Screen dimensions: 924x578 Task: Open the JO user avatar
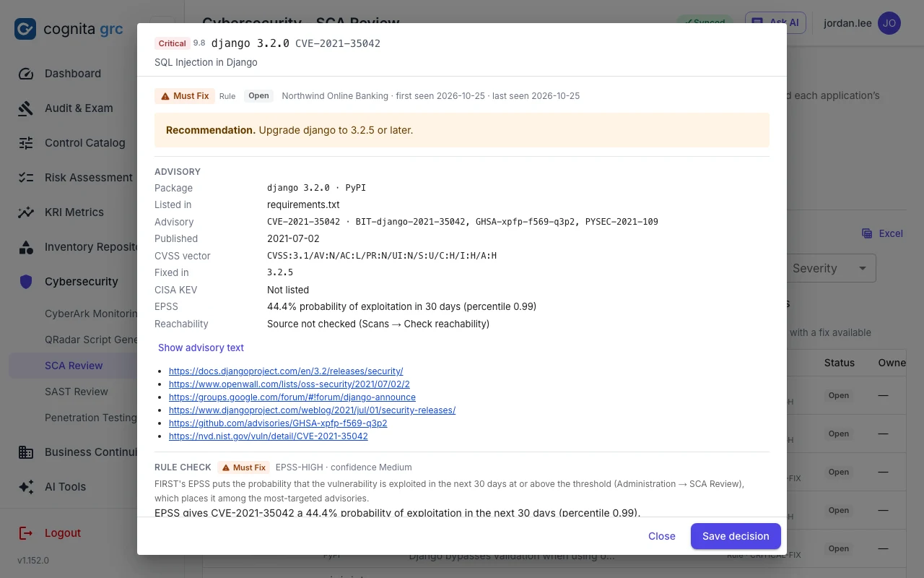[889, 23]
